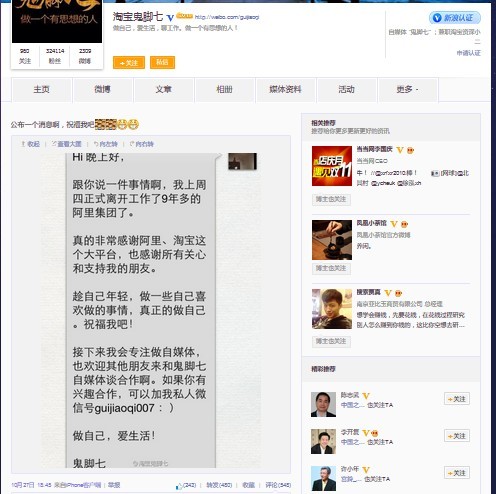
Task: Open the full-size image with 查看大图
Action: pos(67,144)
